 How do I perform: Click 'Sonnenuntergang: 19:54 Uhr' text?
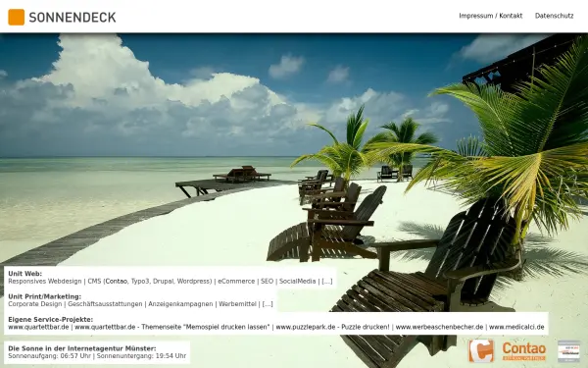(141, 356)
